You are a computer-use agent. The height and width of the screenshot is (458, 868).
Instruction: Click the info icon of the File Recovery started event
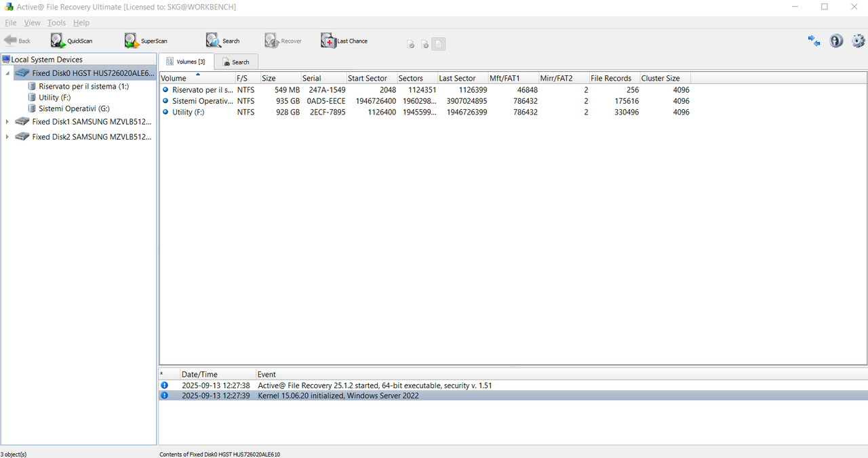pyautogui.click(x=163, y=386)
